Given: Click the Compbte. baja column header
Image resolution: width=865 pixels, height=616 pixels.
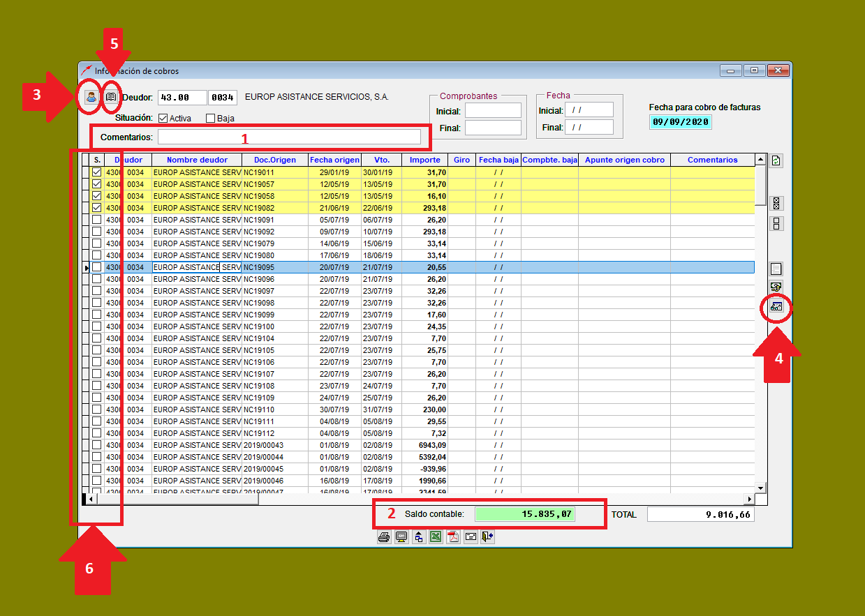Looking at the screenshot, I should pyautogui.click(x=549, y=160).
